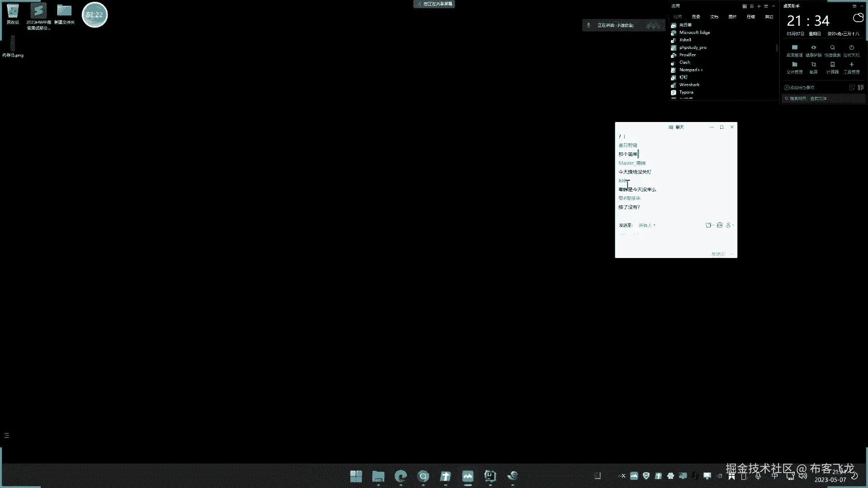Viewport: 868px width, 488px height.
Task: Click the 发送 send button in the chat
Action: click(718, 254)
